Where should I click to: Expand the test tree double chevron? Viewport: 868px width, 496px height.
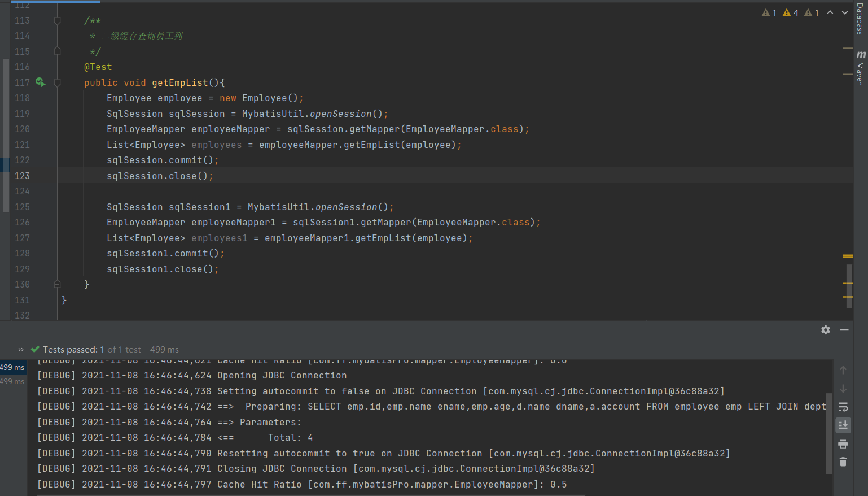(21, 350)
